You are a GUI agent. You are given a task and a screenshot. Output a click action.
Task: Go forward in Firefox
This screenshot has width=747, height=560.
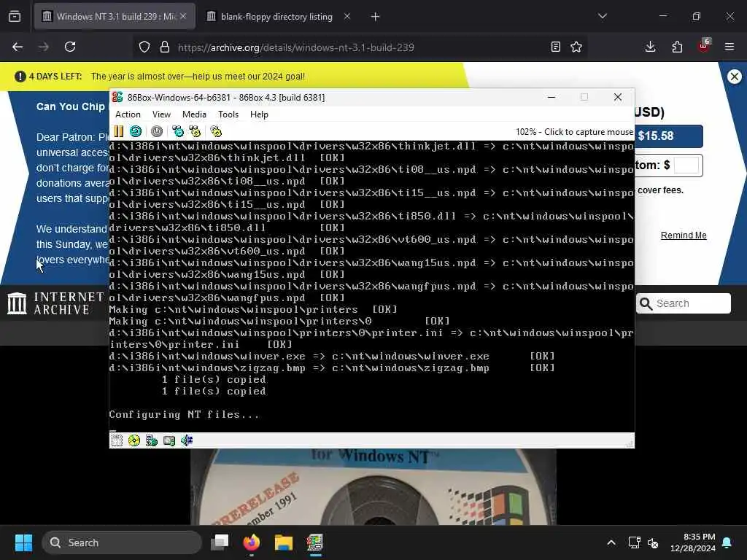[44, 47]
